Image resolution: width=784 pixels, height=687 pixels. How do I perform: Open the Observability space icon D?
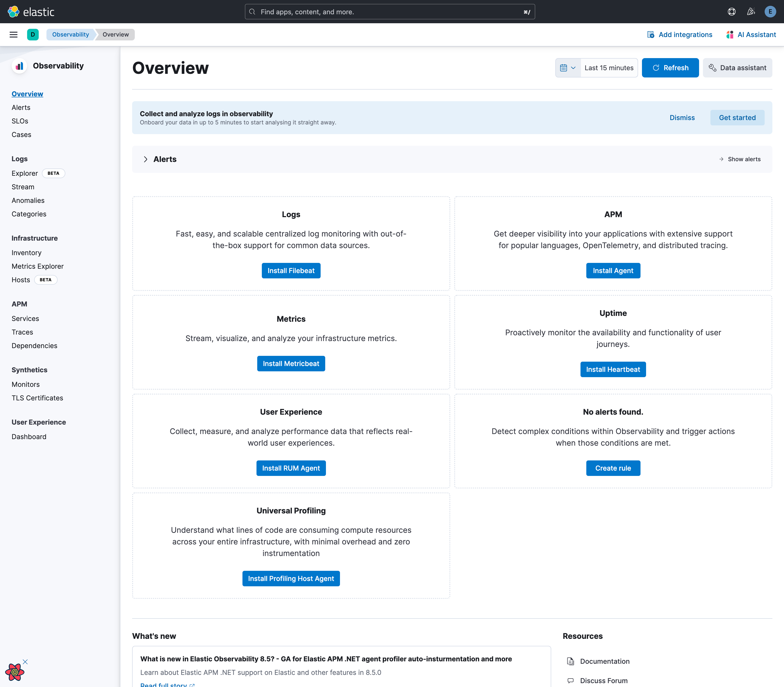tap(33, 35)
